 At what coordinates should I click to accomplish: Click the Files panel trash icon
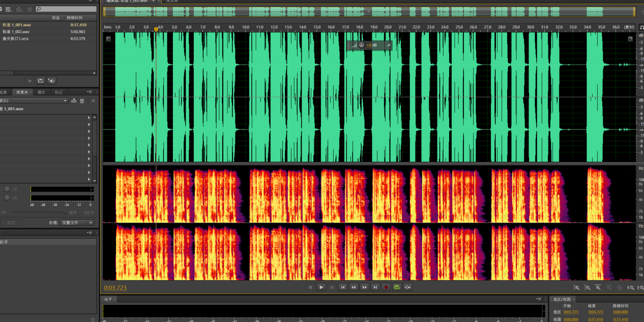29,9
